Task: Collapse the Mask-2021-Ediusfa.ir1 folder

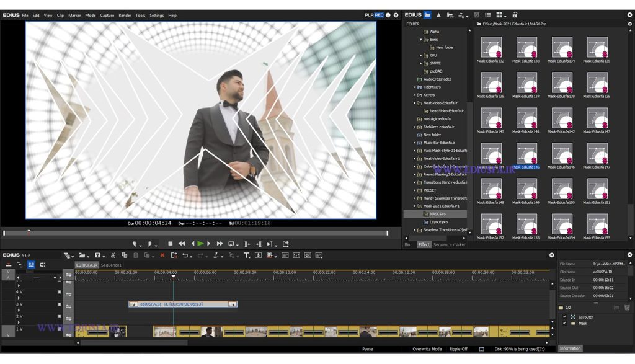Action: point(414,206)
